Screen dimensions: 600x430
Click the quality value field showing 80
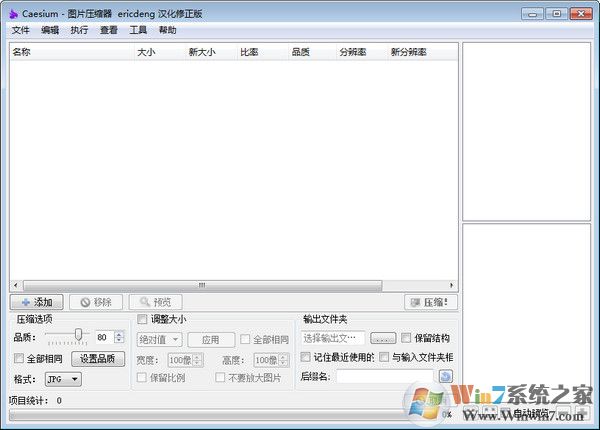(105, 337)
